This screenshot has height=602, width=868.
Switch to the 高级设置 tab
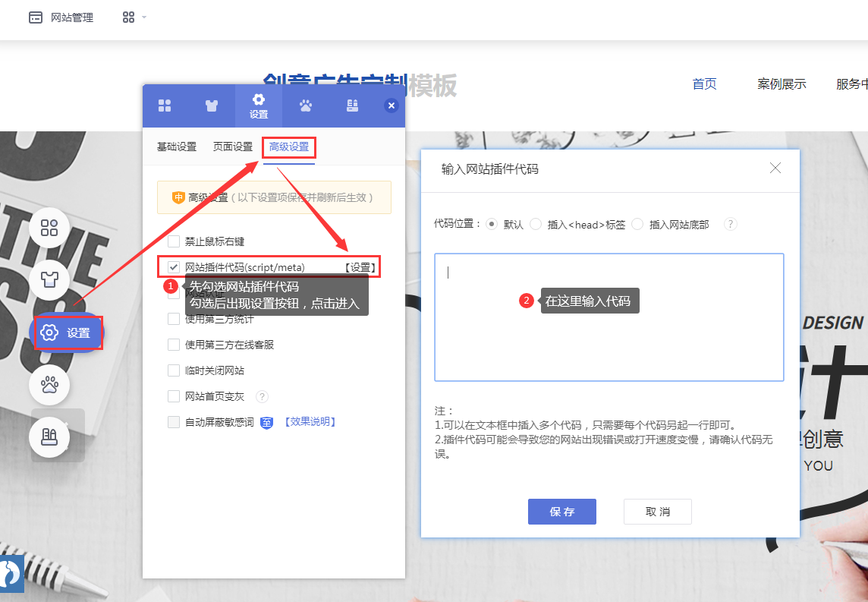click(x=289, y=147)
